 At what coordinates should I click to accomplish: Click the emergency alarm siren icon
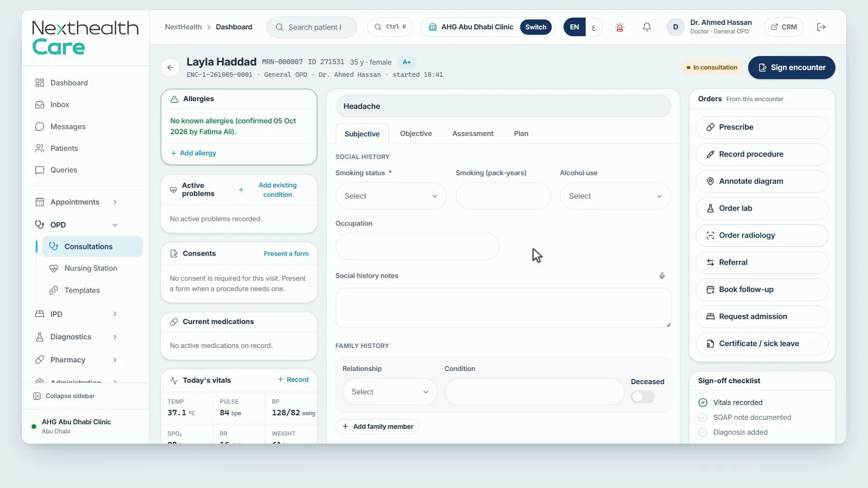tap(620, 27)
